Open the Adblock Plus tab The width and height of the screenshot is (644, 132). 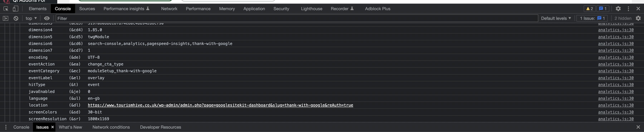point(377,9)
